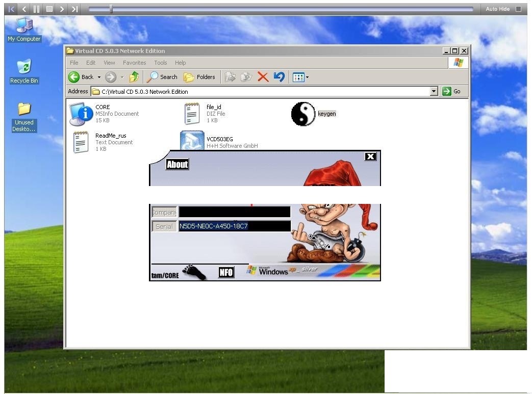Click the footprint icon in keygen
The width and height of the screenshot is (532, 394).
click(194, 272)
